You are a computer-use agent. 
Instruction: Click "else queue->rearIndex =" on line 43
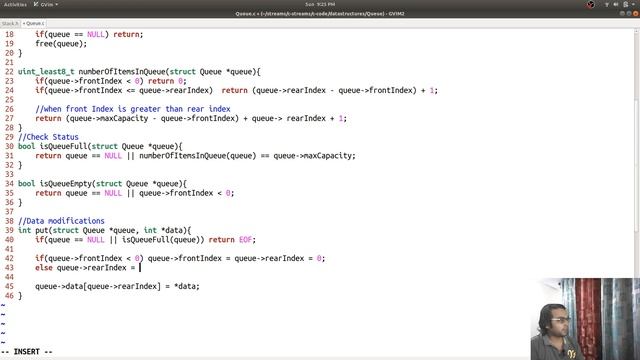[85, 268]
